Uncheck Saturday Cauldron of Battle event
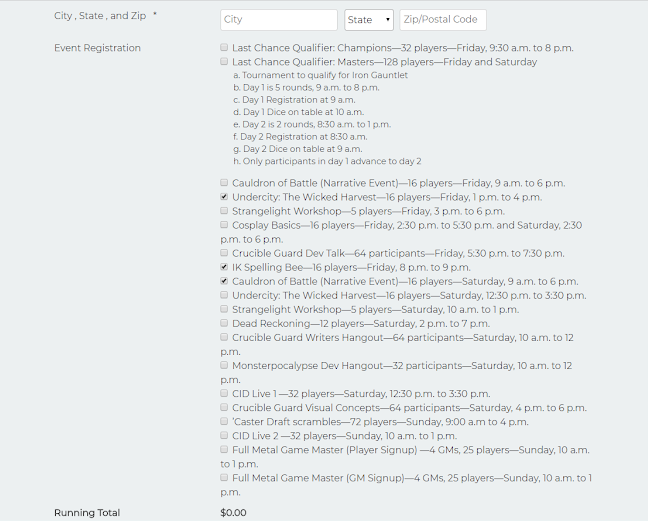The width and height of the screenshot is (648, 521). (x=224, y=282)
